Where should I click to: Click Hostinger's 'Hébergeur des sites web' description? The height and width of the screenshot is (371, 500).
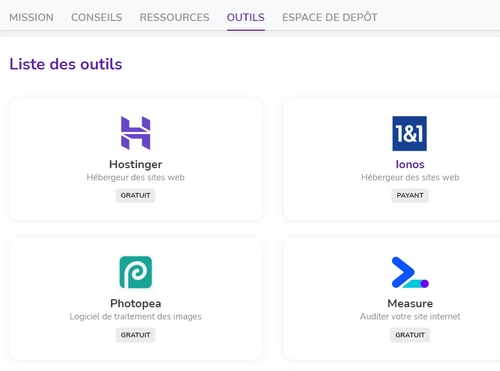[135, 177]
